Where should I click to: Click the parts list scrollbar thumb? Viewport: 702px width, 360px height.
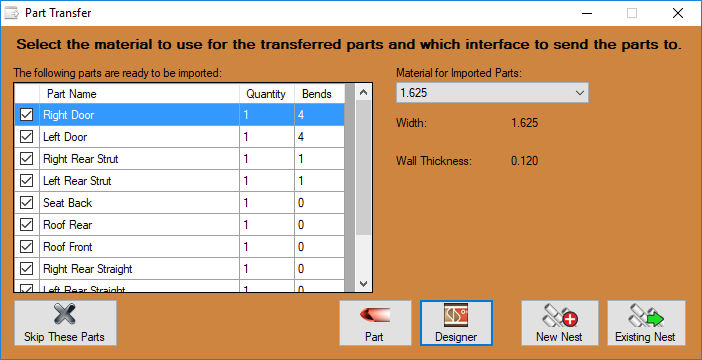363,167
